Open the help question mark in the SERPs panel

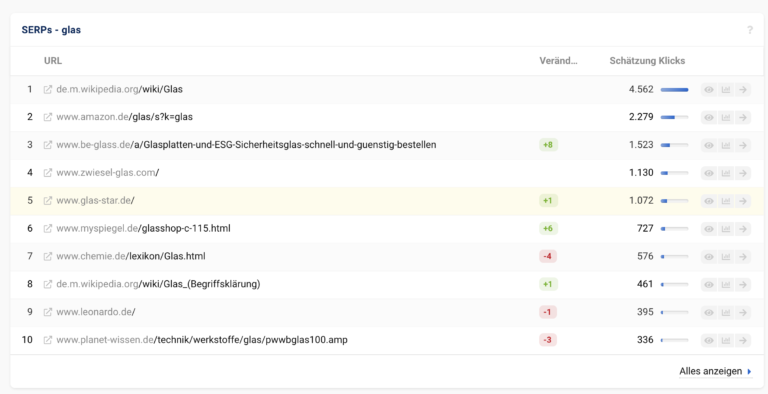pyautogui.click(x=749, y=30)
